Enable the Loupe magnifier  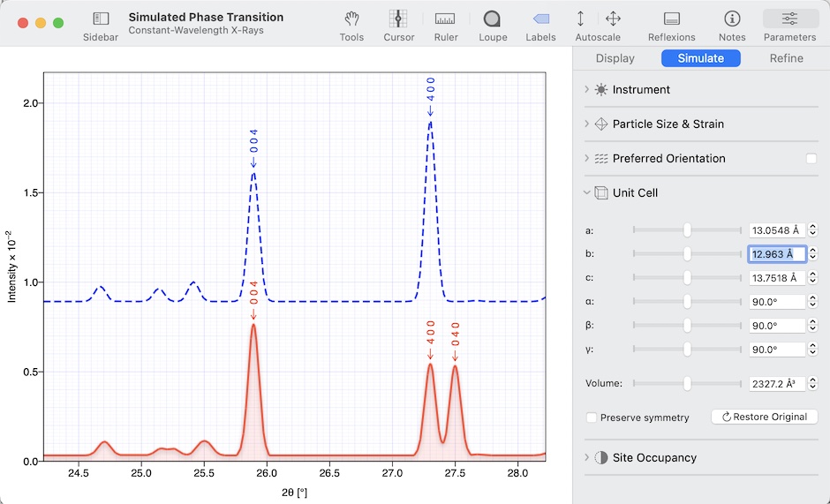coord(493,19)
